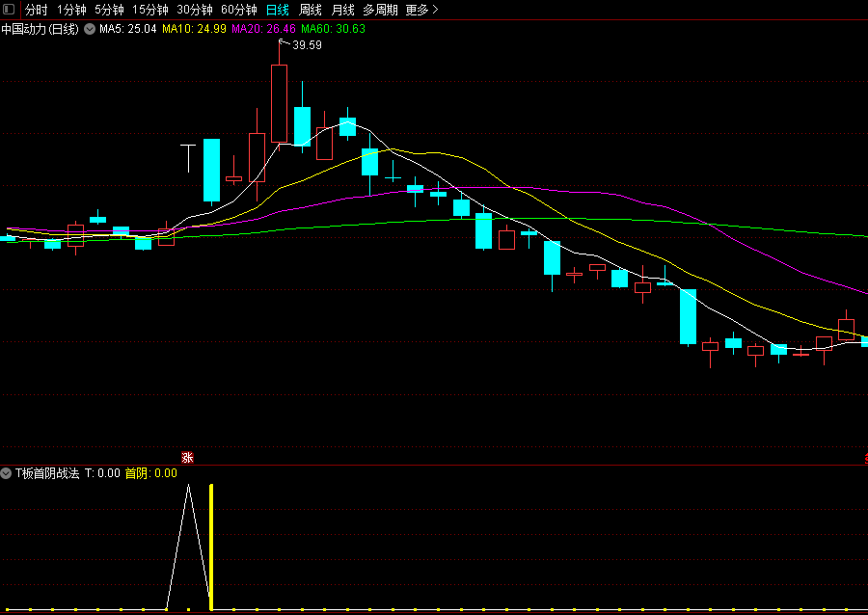The width and height of the screenshot is (868, 615).
Task: Click the MA20: 26.46 indicator label
Action: 263,29
